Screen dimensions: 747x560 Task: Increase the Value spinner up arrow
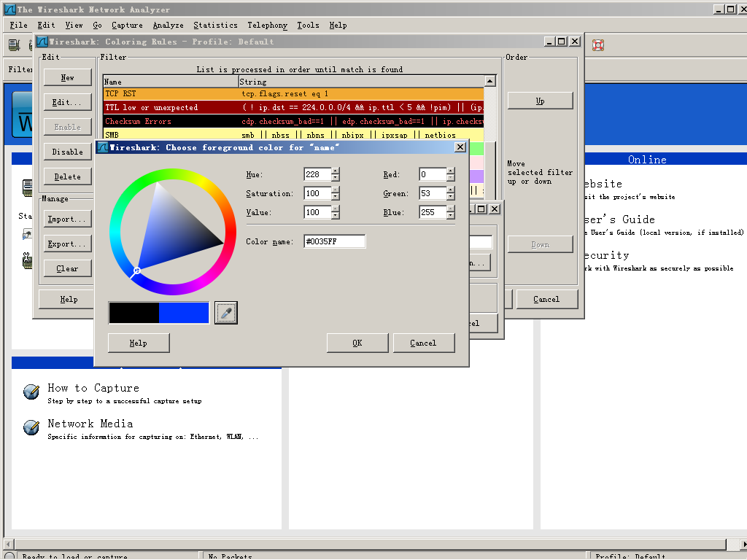[x=336, y=209]
